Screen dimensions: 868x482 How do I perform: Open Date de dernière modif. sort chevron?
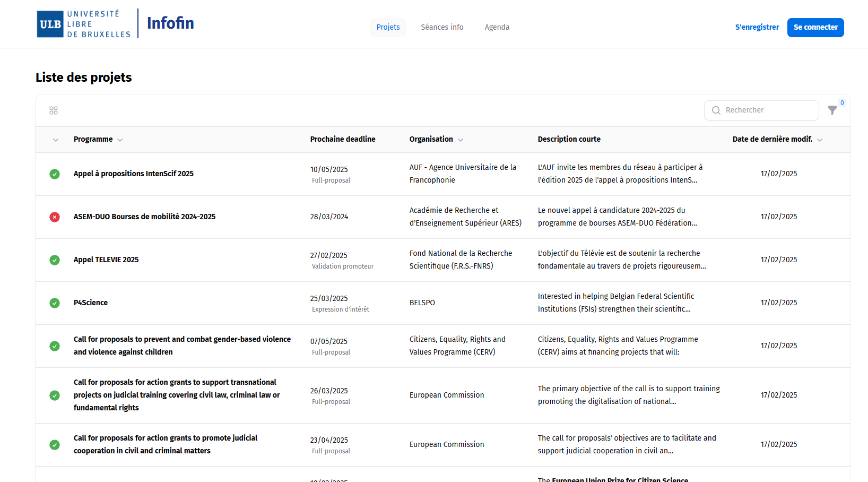820,140
